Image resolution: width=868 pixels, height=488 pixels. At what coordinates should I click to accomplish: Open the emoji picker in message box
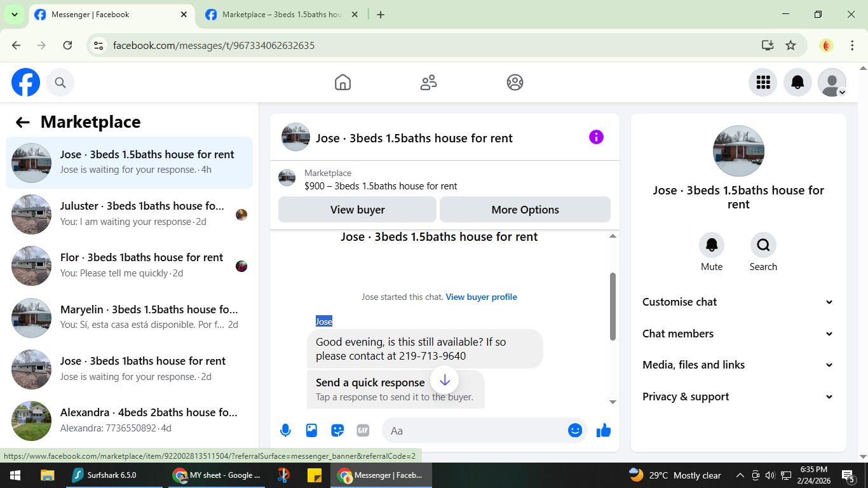click(575, 431)
